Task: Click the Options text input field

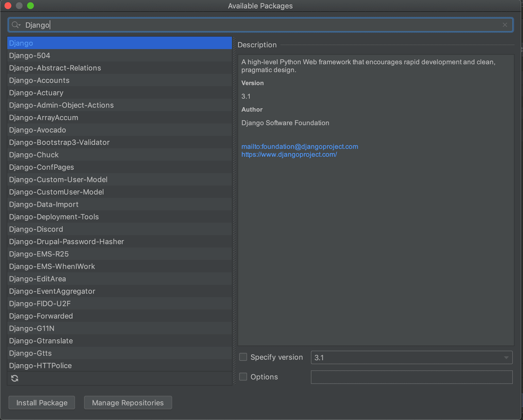Action: point(412,377)
